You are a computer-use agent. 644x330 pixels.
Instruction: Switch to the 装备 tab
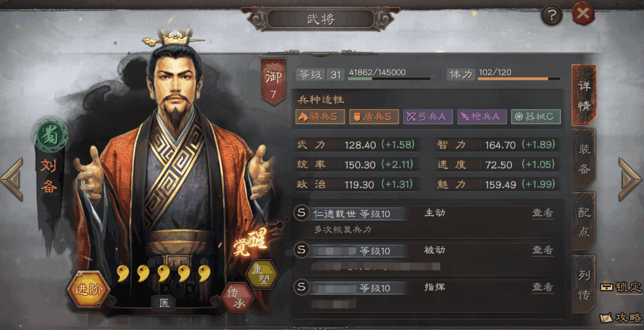pos(584,159)
